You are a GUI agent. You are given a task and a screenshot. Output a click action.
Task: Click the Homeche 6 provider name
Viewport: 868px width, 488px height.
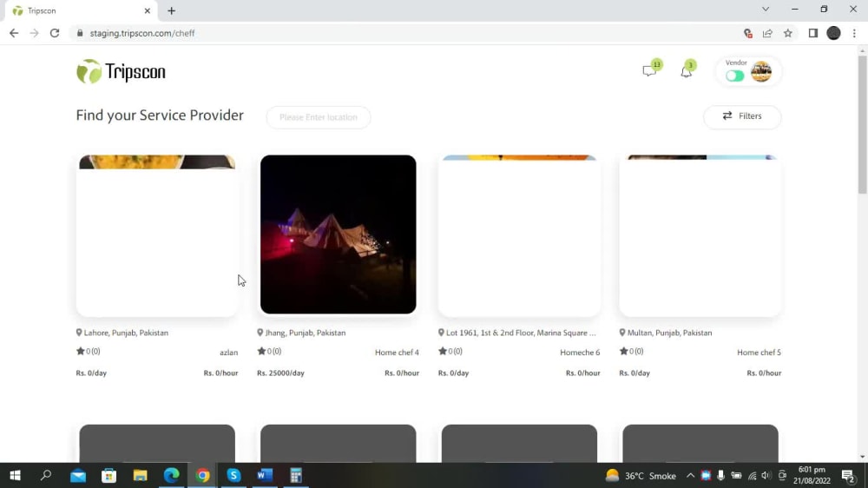point(580,353)
